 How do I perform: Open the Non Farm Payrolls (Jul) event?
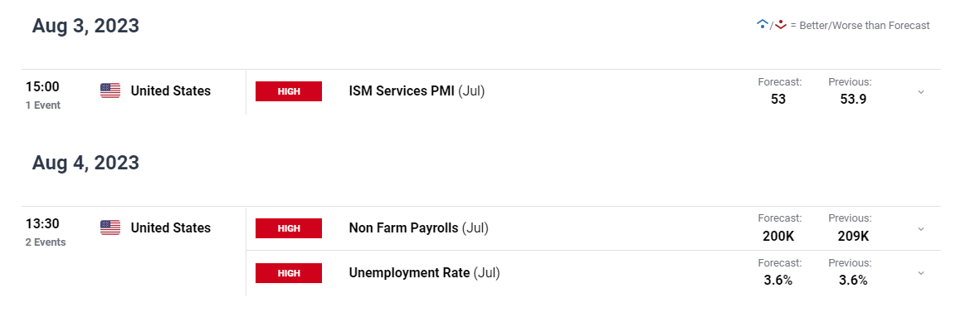point(419,228)
